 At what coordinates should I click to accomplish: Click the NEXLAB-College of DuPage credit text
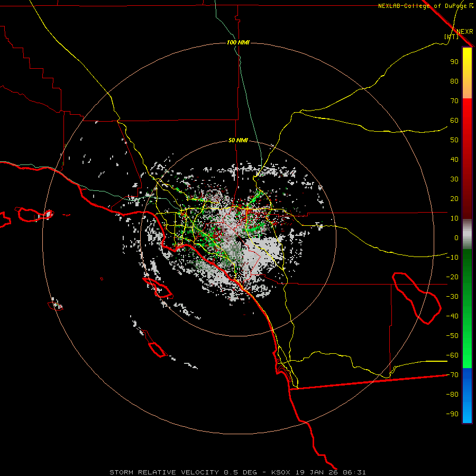click(423, 6)
